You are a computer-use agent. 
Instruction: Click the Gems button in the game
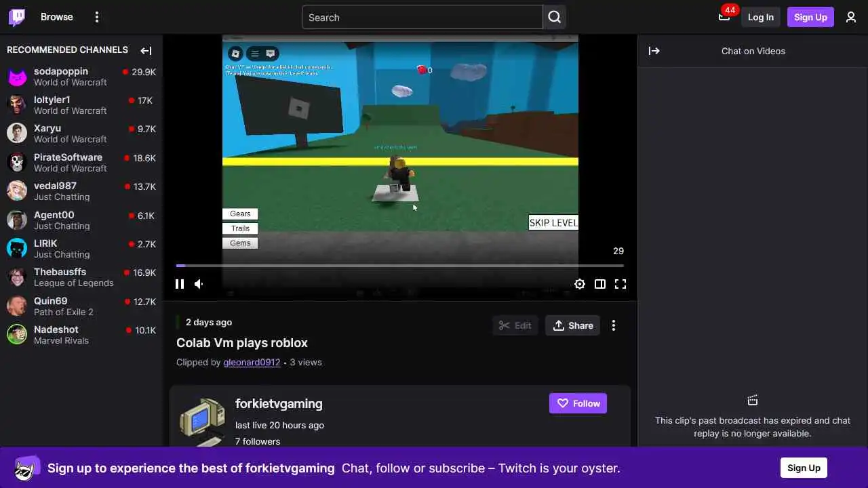(240, 243)
